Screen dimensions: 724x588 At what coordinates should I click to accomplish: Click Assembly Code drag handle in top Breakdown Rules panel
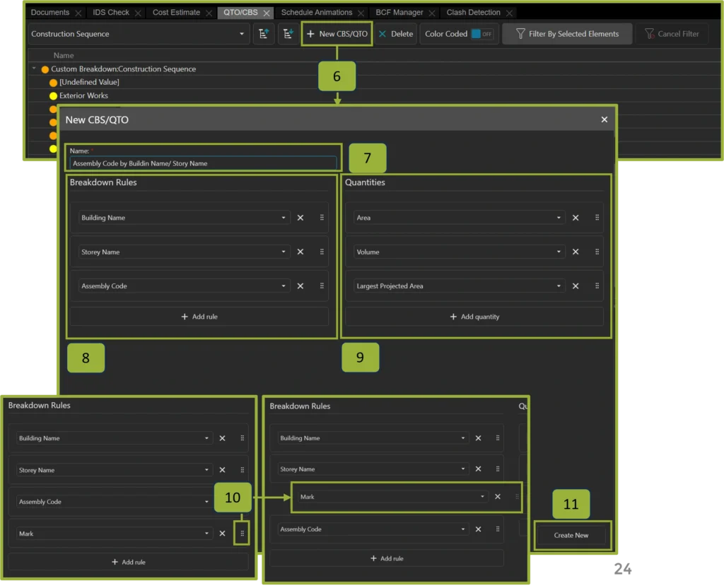[x=322, y=286]
